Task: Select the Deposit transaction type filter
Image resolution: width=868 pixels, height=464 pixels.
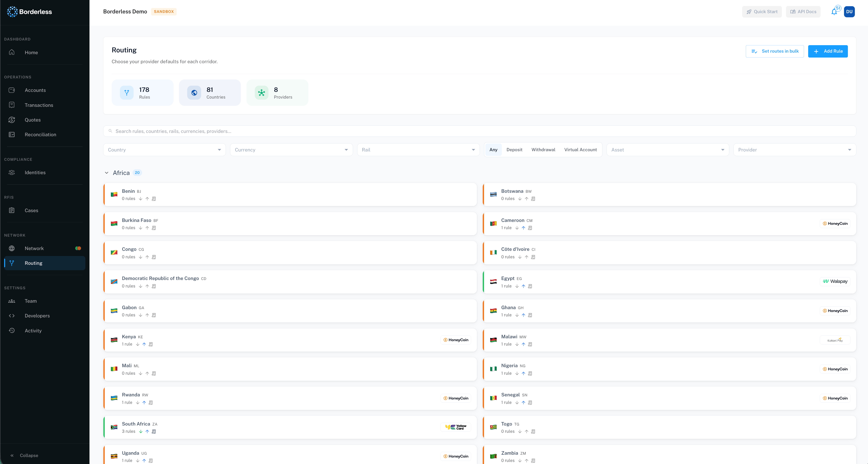Action: point(514,150)
